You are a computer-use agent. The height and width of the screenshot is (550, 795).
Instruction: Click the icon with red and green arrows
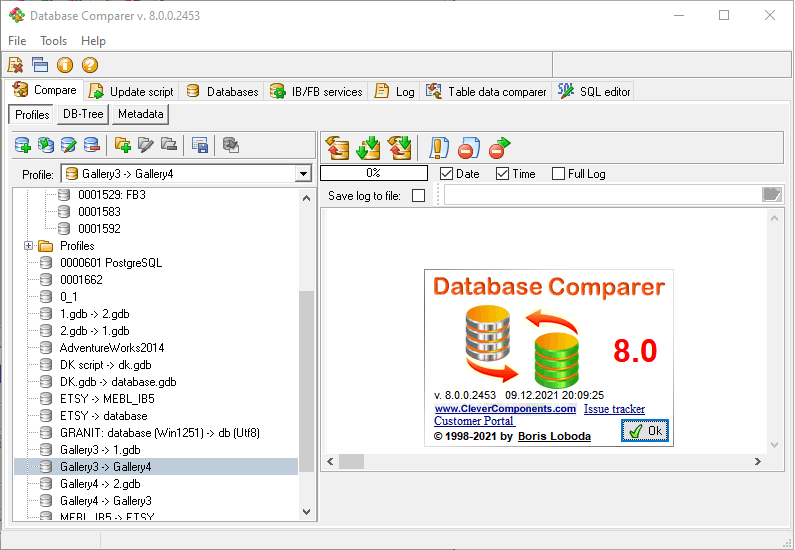point(400,148)
